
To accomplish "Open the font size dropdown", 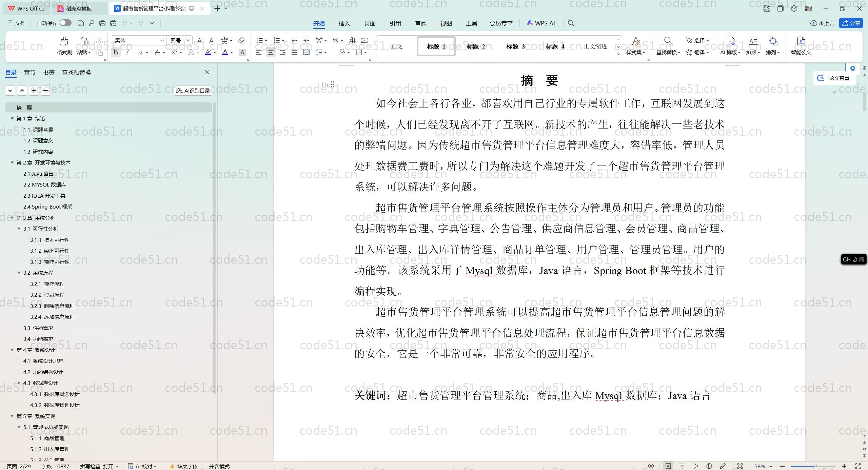I will point(188,40).
